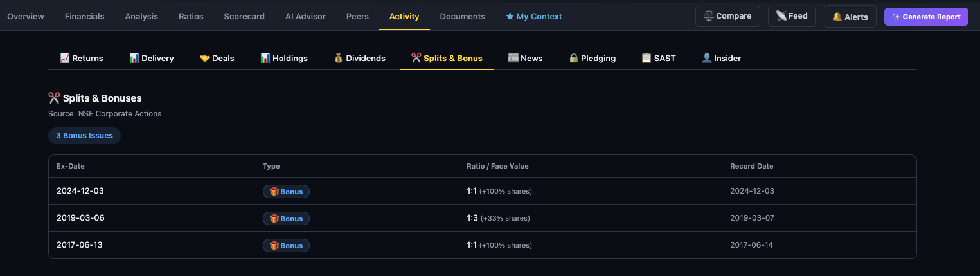Click the Source: NSE Corporate Actions text
This screenshot has height=276, width=980.
tap(105, 114)
